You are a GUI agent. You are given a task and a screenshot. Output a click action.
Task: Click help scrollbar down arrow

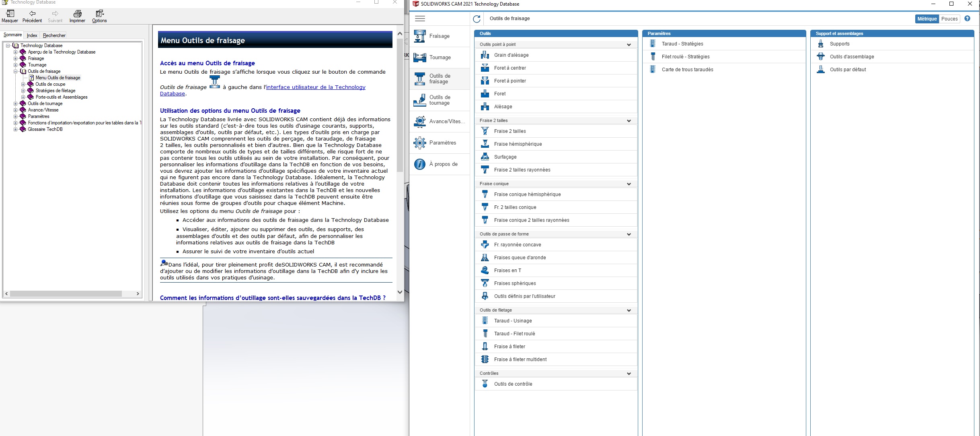point(400,292)
